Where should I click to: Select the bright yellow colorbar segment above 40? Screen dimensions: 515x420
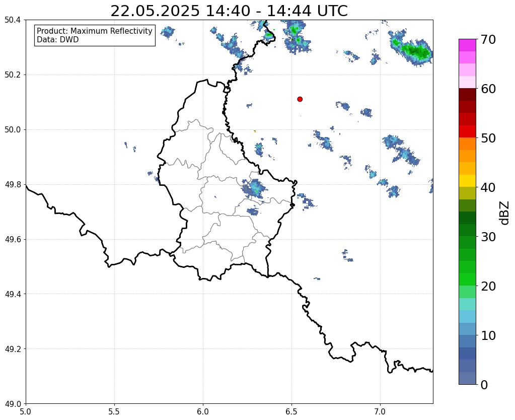click(467, 181)
